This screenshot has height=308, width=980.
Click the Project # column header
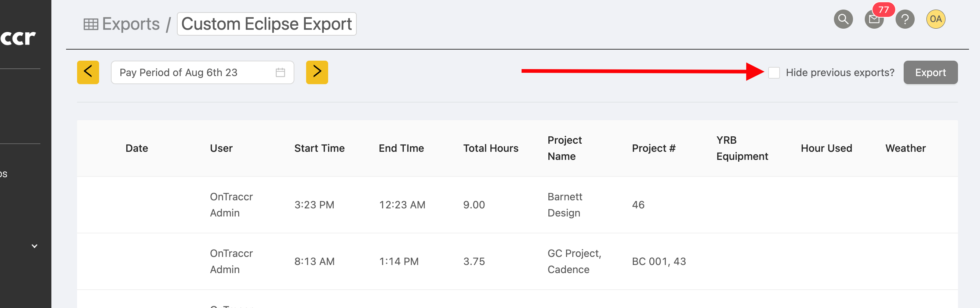(x=654, y=148)
